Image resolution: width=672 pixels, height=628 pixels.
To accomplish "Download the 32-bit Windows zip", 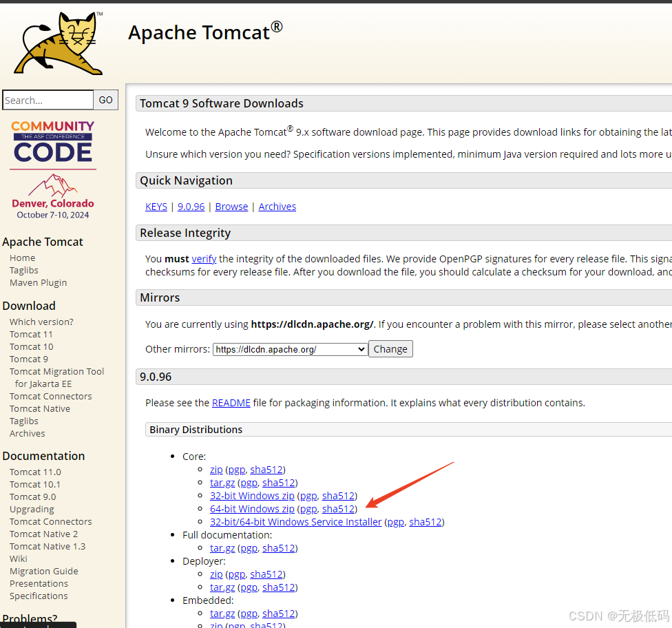I will (x=252, y=496).
